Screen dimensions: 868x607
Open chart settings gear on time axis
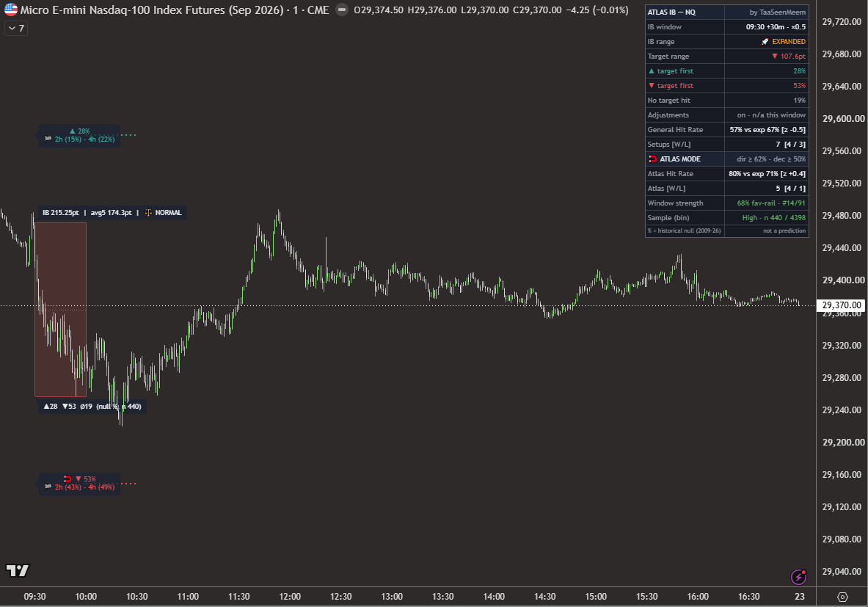click(x=842, y=597)
